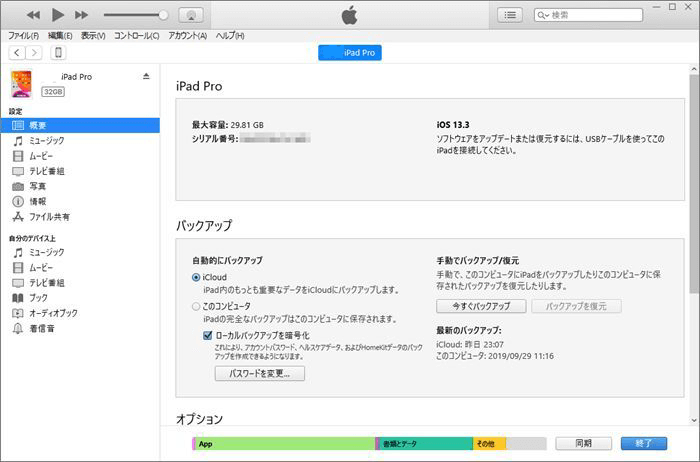Select ミュージック under 設定 in sidebar
The image size is (700, 462).
(46, 141)
